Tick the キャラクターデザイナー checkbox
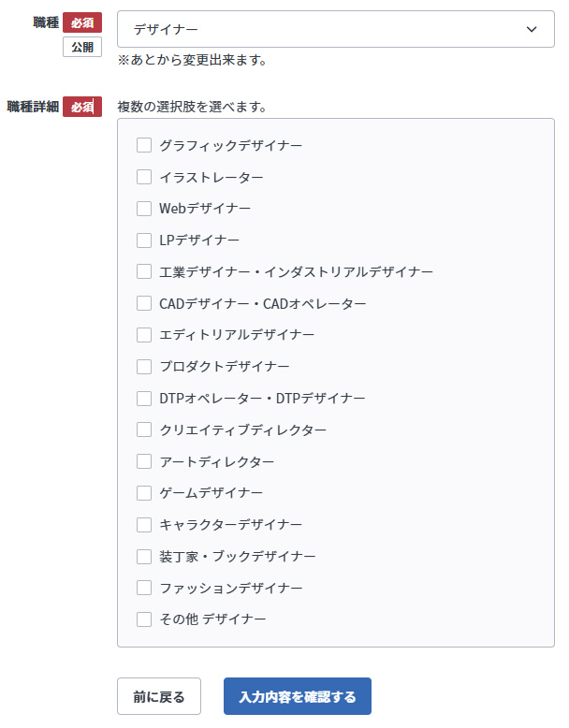 pos(144,525)
